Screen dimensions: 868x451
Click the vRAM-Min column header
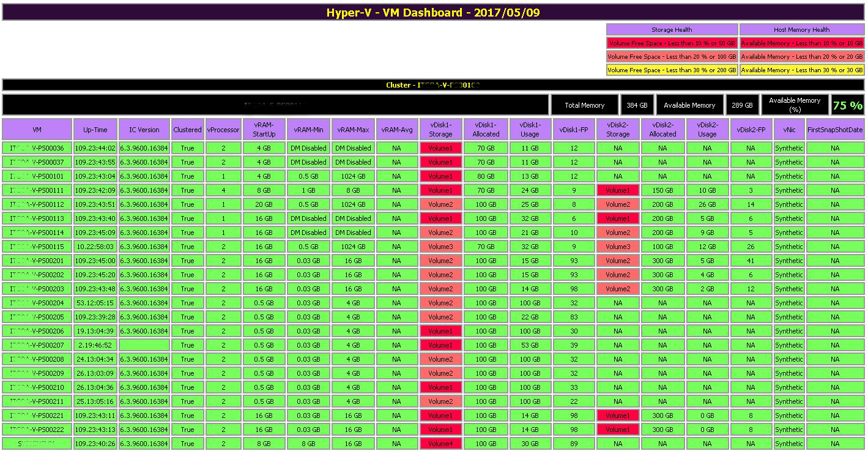click(x=308, y=130)
